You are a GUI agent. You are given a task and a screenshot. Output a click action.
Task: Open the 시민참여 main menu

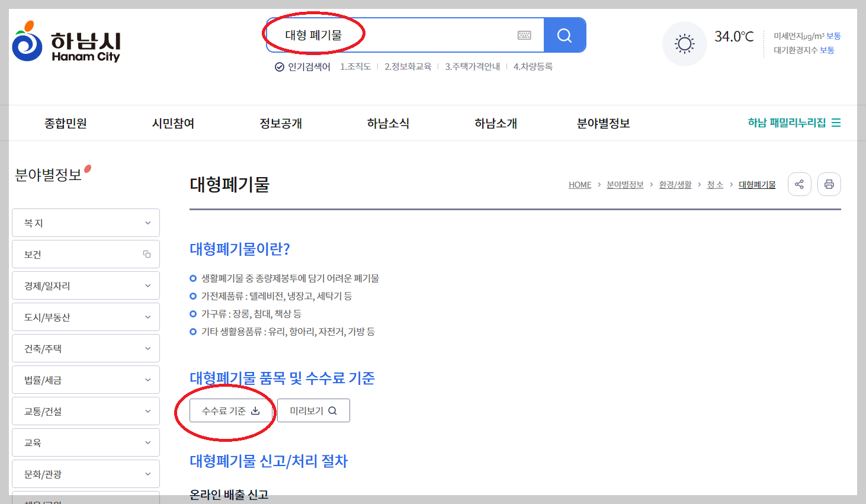pyautogui.click(x=173, y=123)
